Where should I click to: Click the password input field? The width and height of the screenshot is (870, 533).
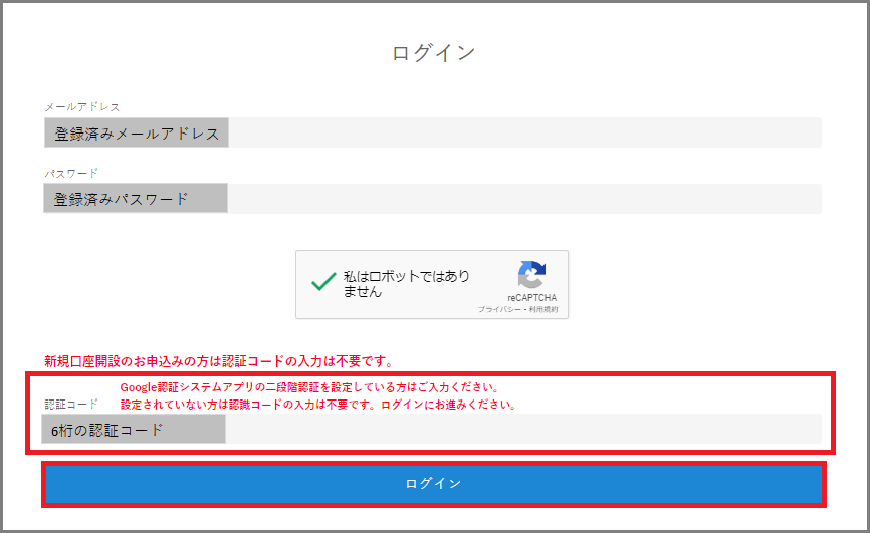[x=433, y=199]
